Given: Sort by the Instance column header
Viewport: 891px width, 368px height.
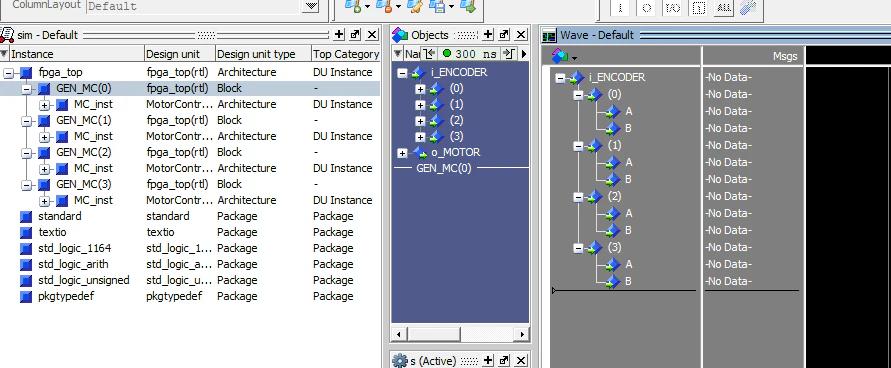Looking at the screenshot, I should [x=77, y=54].
